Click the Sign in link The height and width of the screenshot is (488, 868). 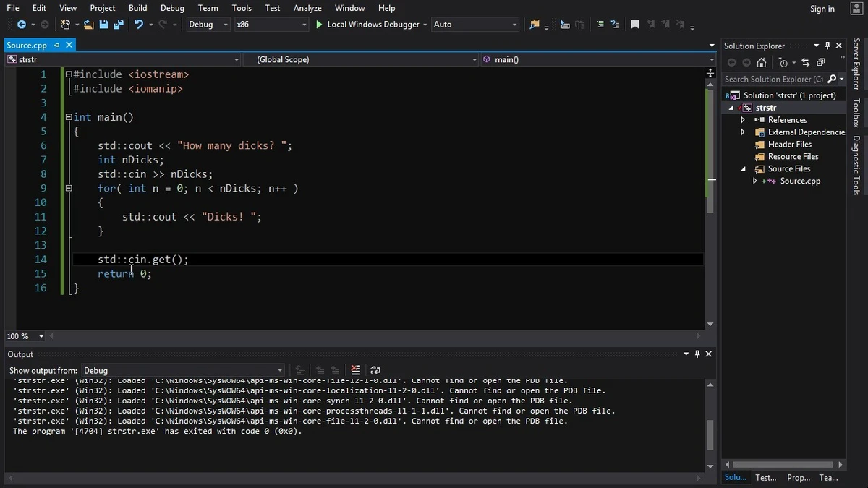[x=822, y=9]
